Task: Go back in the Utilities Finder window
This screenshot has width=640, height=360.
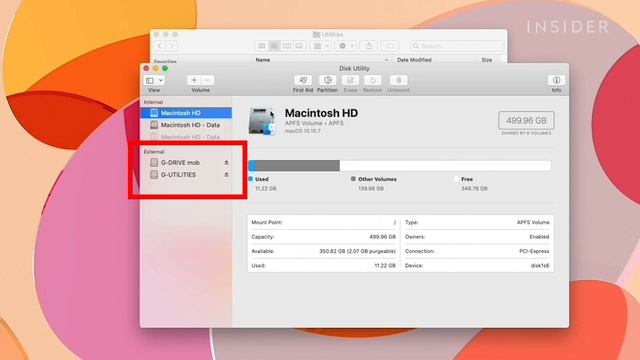Action: click(160, 46)
